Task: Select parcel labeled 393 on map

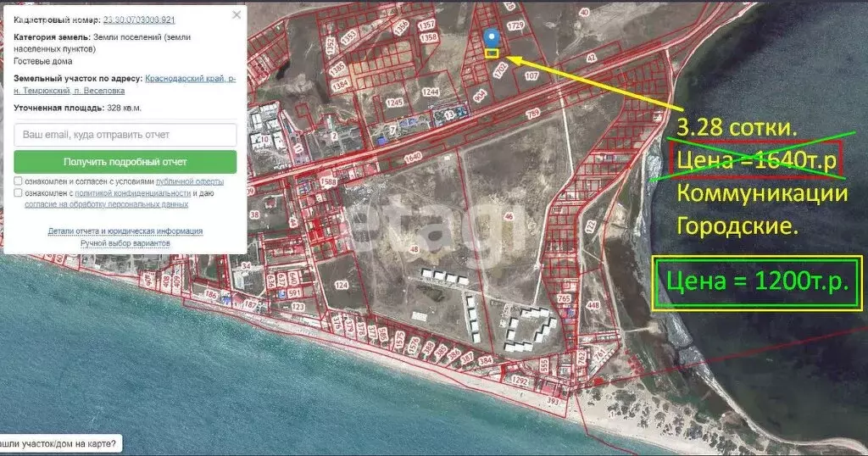Action: pyautogui.click(x=553, y=400)
